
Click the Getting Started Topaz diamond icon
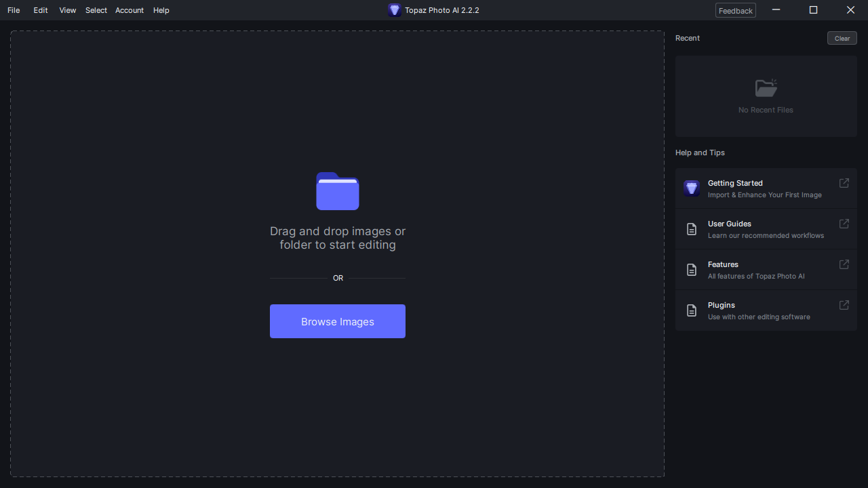[x=692, y=188]
